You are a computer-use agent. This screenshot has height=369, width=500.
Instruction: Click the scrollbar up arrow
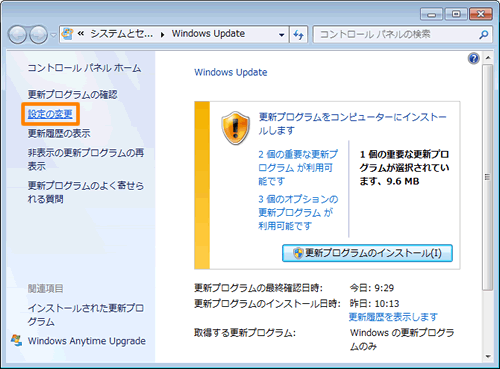click(x=488, y=58)
